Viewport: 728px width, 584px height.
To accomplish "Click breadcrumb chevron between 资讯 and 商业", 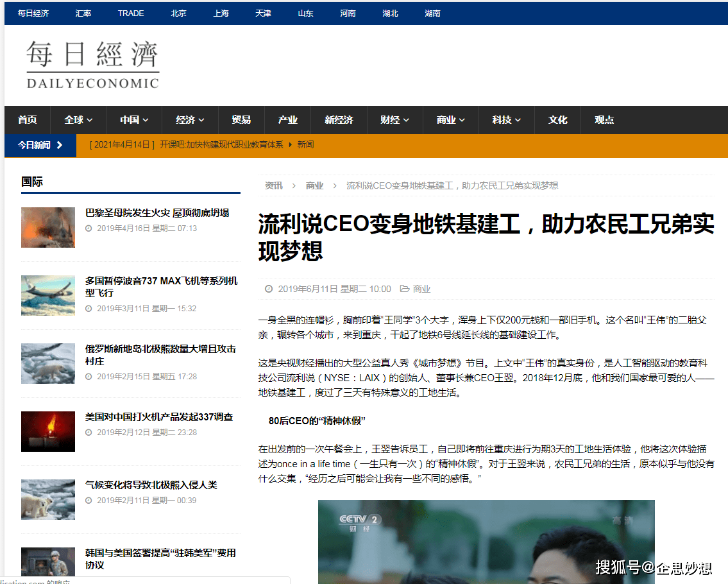I will [294, 186].
